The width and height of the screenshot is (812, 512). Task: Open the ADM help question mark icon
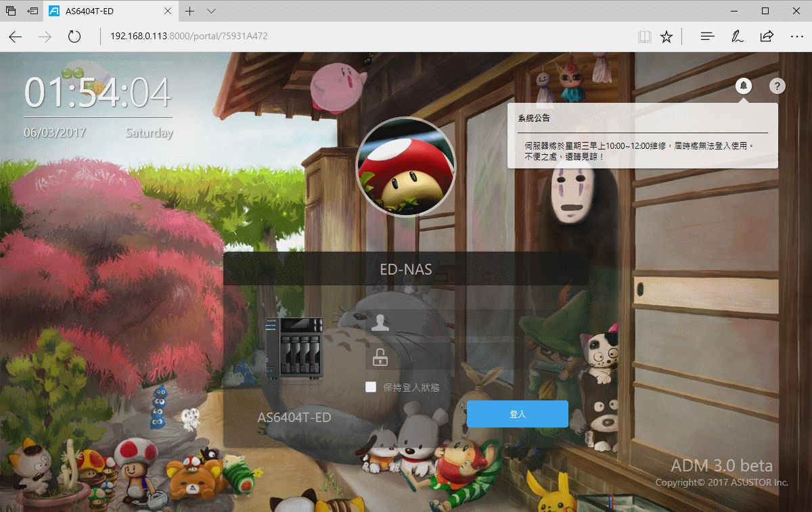777,86
